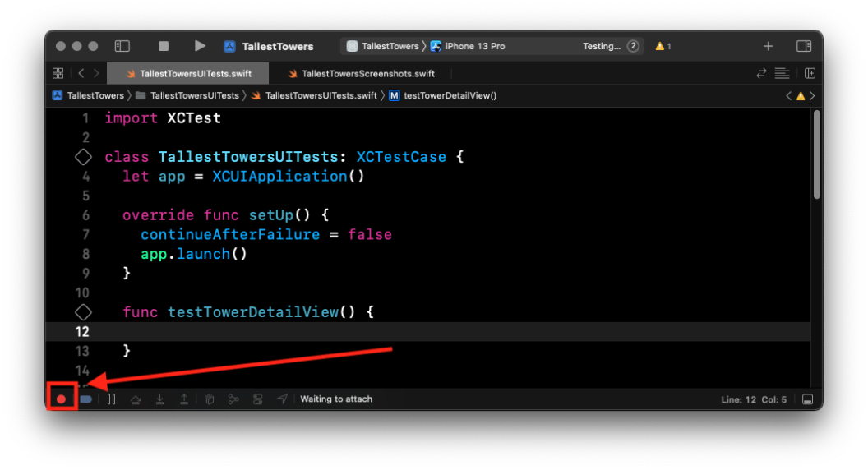Run test diamond beside testTowerDetailView

click(x=83, y=312)
